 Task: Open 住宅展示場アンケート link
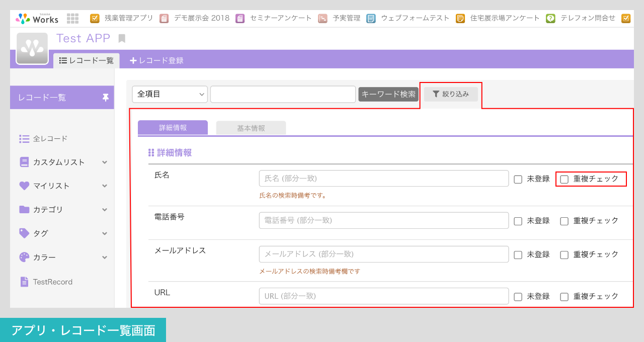pos(505,18)
